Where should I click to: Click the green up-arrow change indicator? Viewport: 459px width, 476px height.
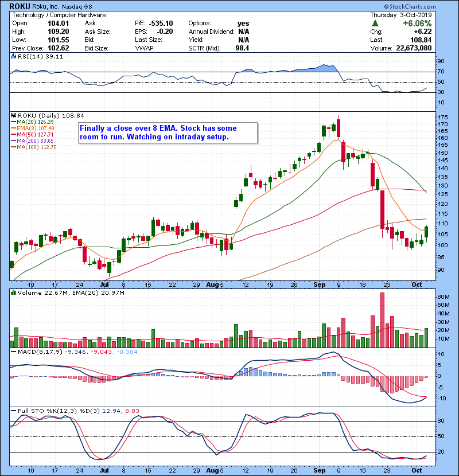(375, 24)
